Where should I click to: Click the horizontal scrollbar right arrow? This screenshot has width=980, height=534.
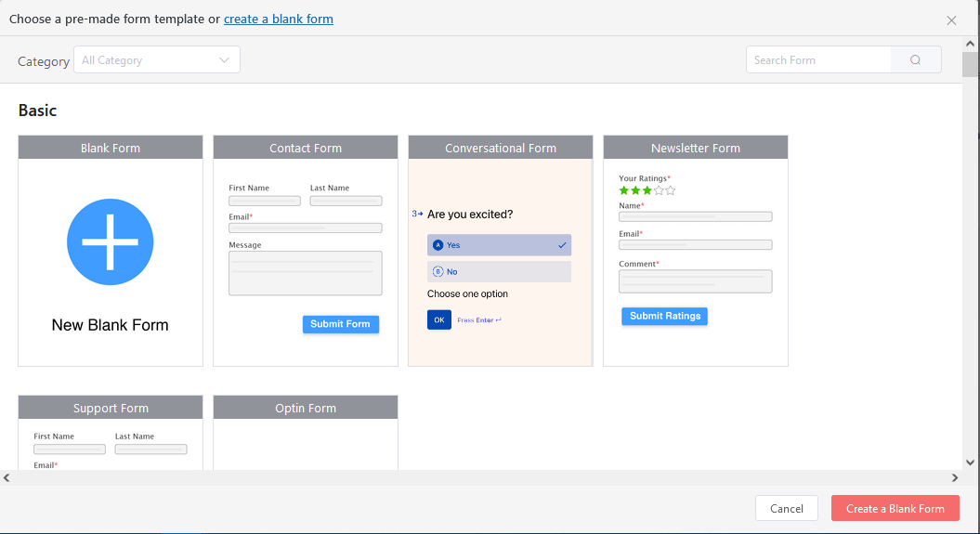tap(955, 477)
